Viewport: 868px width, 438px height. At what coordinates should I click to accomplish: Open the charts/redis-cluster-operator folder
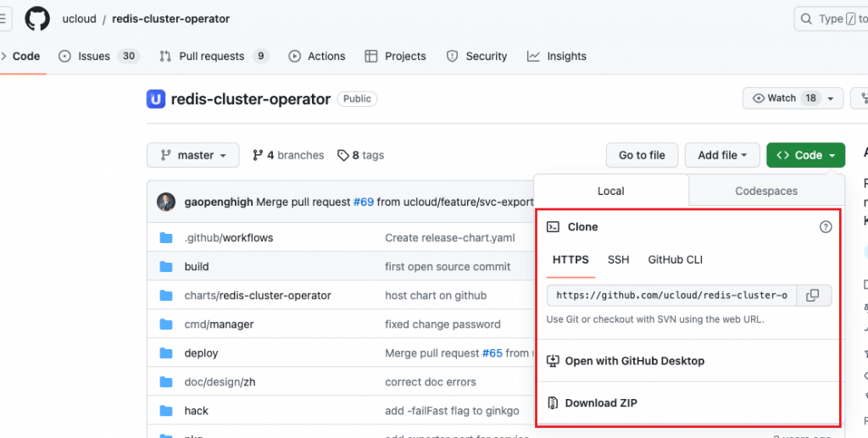[258, 296]
